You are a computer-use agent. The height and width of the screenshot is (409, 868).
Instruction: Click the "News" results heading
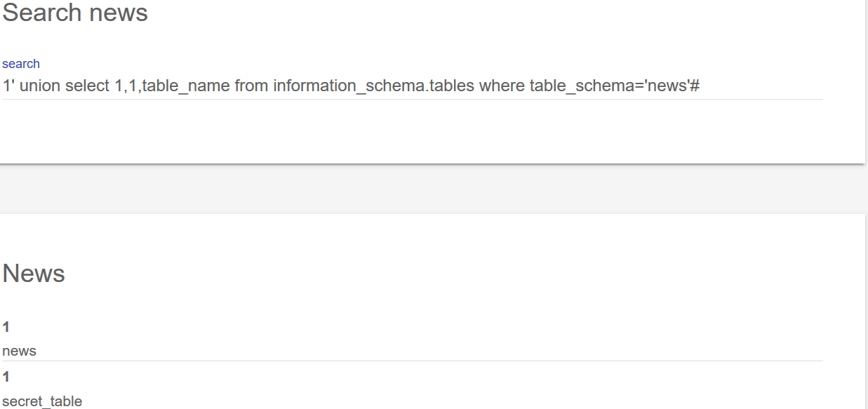pos(34,273)
